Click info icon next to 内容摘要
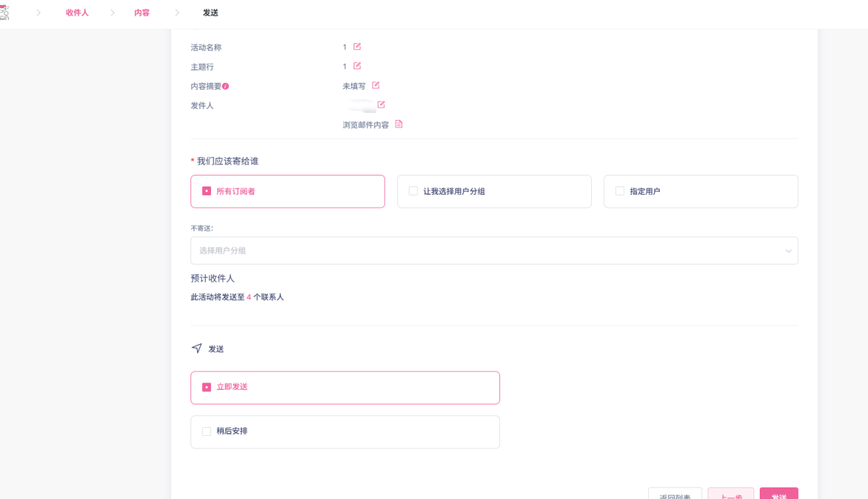Image resolution: width=868 pixels, height=499 pixels. (x=225, y=86)
